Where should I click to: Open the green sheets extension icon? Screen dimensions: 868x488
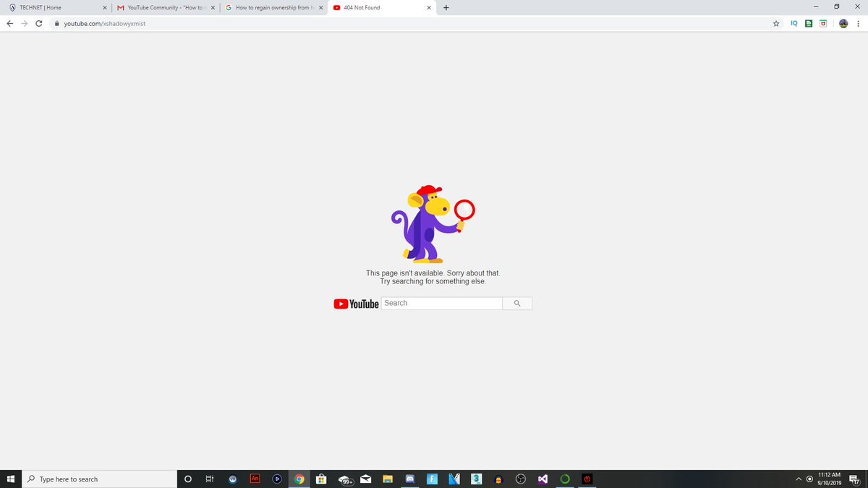coord(809,23)
